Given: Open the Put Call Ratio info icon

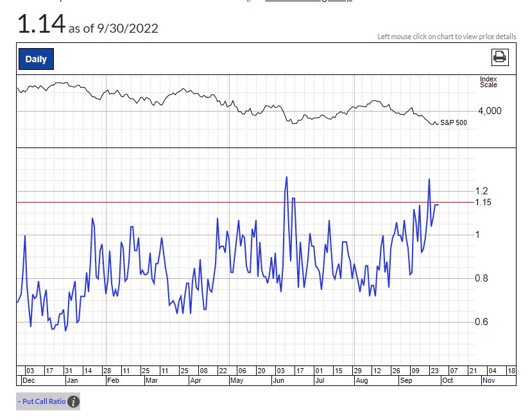Looking at the screenshot, I should coord(74,402).
